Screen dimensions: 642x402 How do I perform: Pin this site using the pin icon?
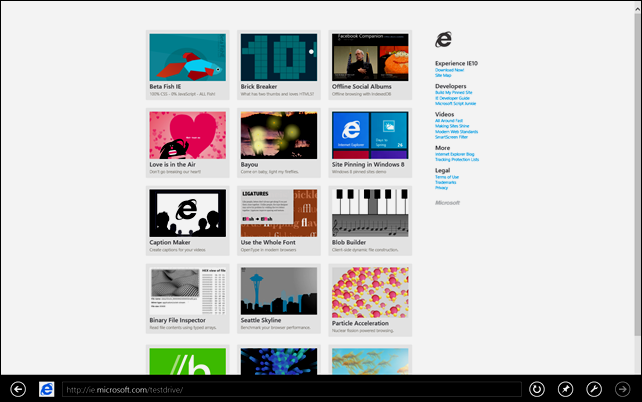click(x=565, y=389)
